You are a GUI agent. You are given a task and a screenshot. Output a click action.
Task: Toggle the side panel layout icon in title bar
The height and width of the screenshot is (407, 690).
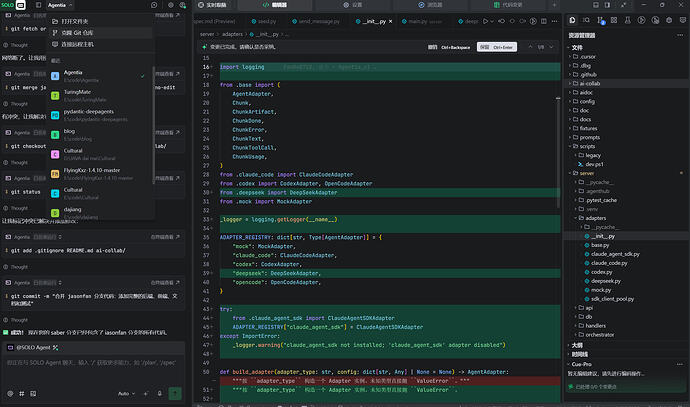point(608,5)
